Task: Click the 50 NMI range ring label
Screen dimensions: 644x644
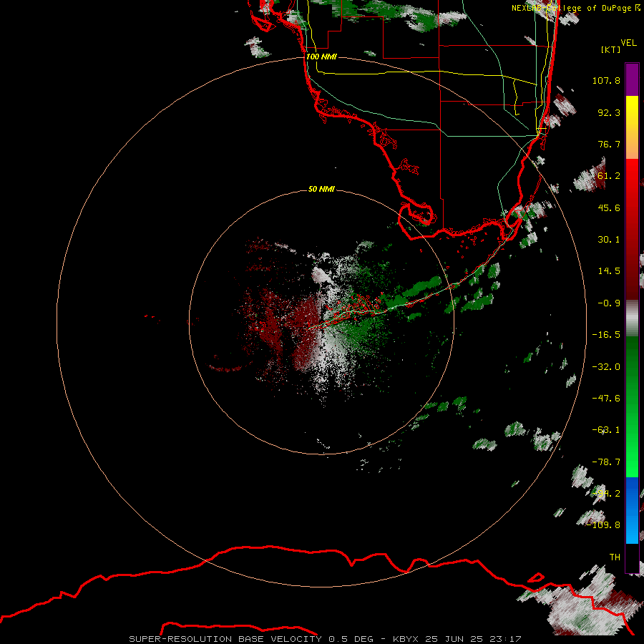Action: coord(321,189)
